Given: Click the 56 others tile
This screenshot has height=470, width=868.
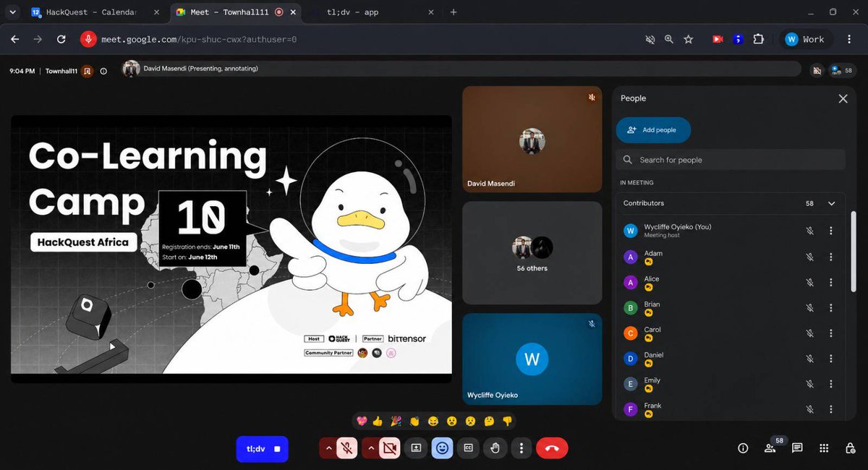Looking at the screenshot, I should (532, 253).
